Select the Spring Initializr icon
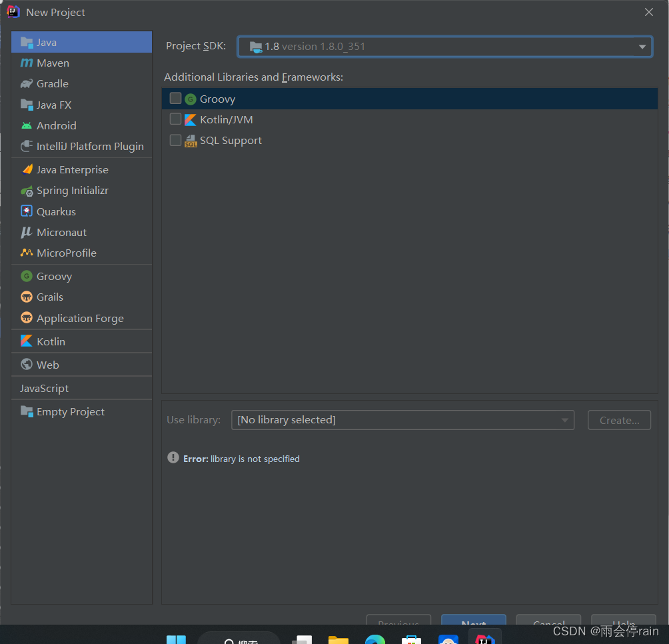 tap(27, 191)
